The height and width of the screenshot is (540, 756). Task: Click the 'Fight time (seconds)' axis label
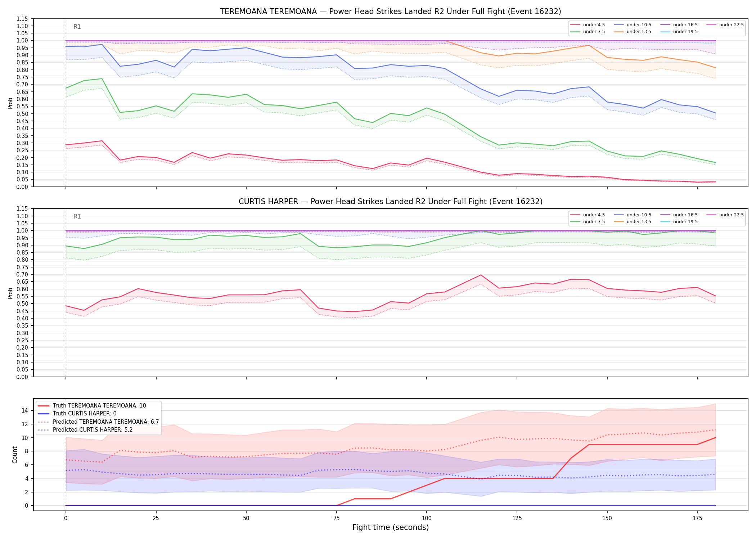(391, 528)
